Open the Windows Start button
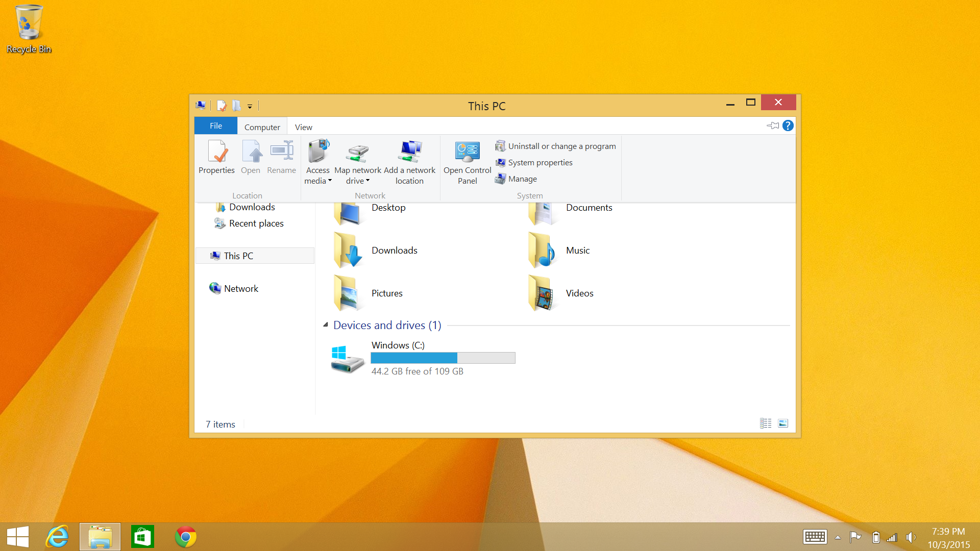The height and width of the screenshot is (551, 980). (18, 537)
